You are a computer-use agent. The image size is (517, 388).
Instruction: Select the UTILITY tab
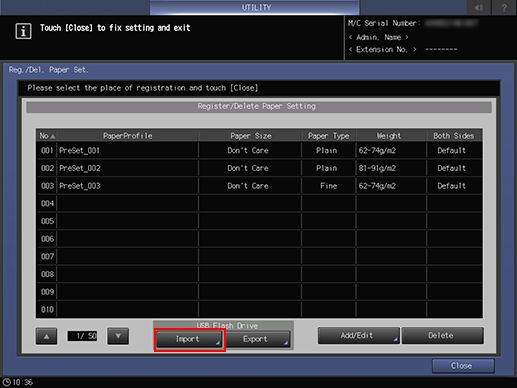255,7
